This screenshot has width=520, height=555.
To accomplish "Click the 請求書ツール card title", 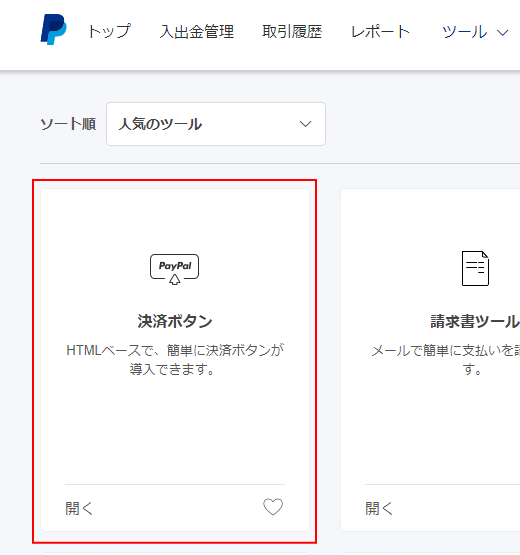I will click(x=475, y=321).
